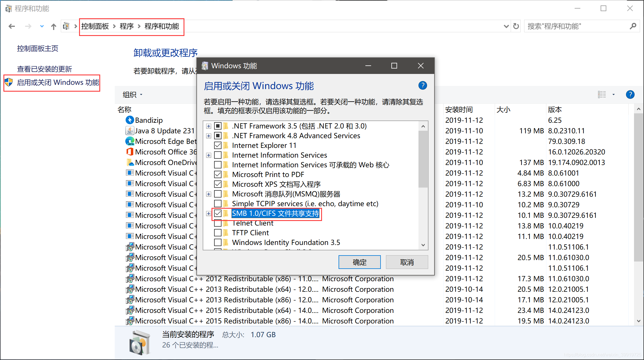Click program list scroll down arrow
The height and width of the screenshot is (360, 644).
pyautogui.click(x=638, y=321)
